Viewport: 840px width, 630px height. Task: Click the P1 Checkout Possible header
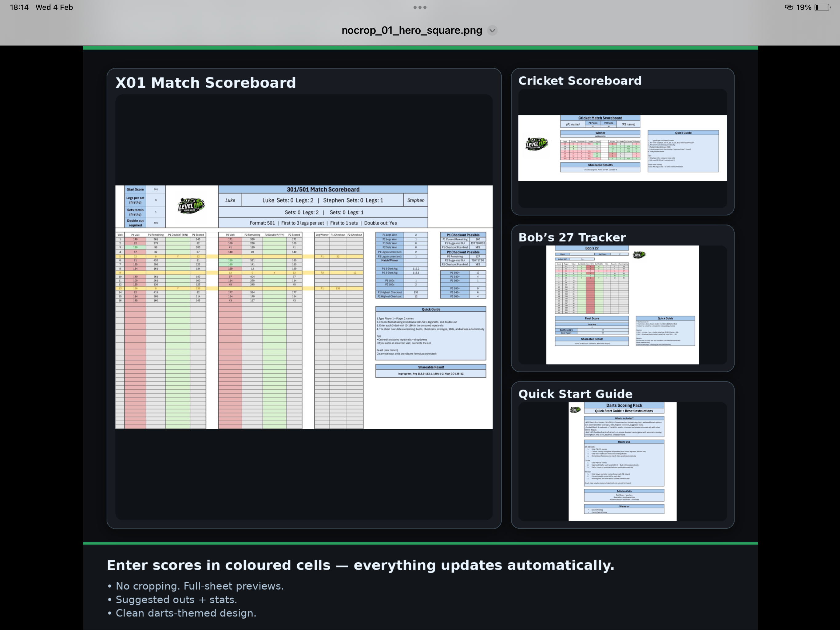click(x=463, y=235)
